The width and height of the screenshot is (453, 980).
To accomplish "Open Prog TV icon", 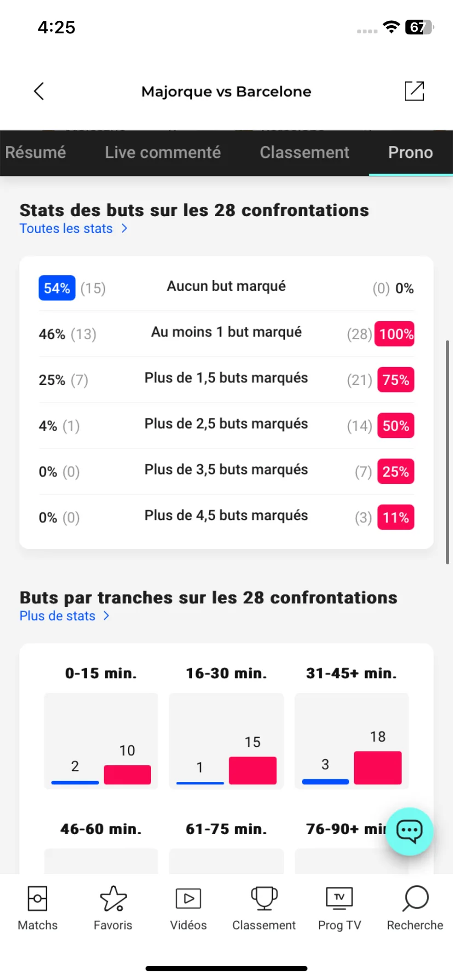I will [x=339, y=898].
